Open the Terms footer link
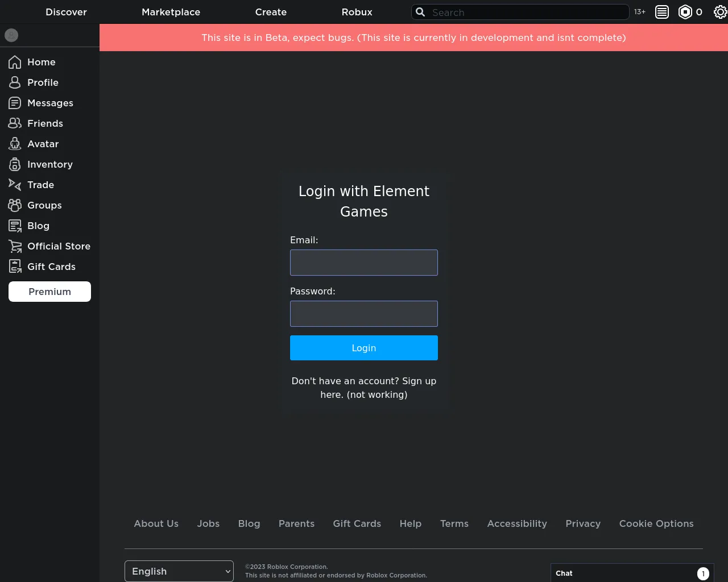728x582 pixels. point(454,523)
